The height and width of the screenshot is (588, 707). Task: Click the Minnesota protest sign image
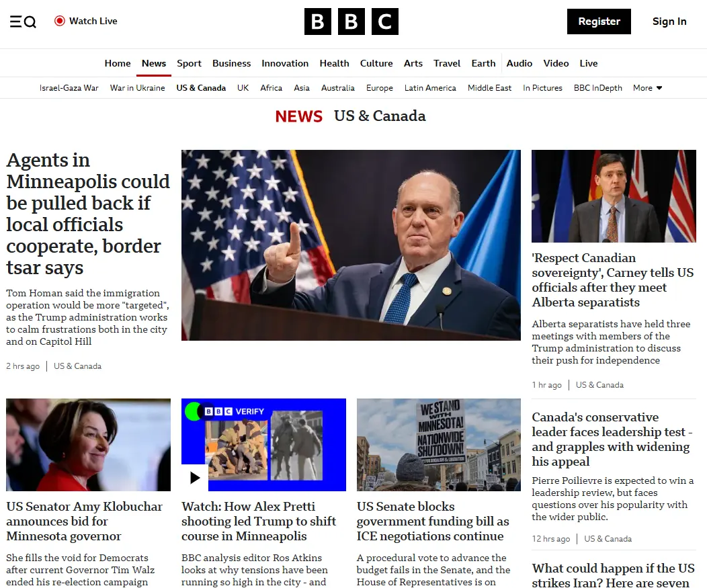[x=439, y=445]
